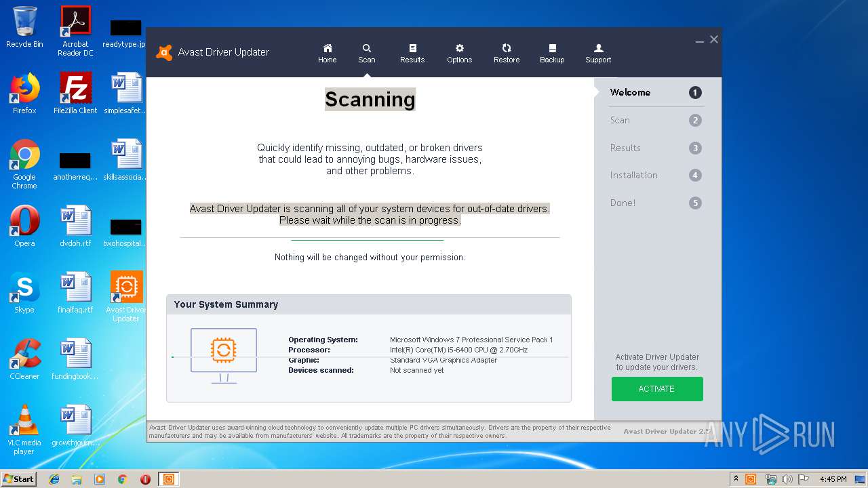
Task: Open Windows Media Player from taskbar
Action: coord(100,479)
